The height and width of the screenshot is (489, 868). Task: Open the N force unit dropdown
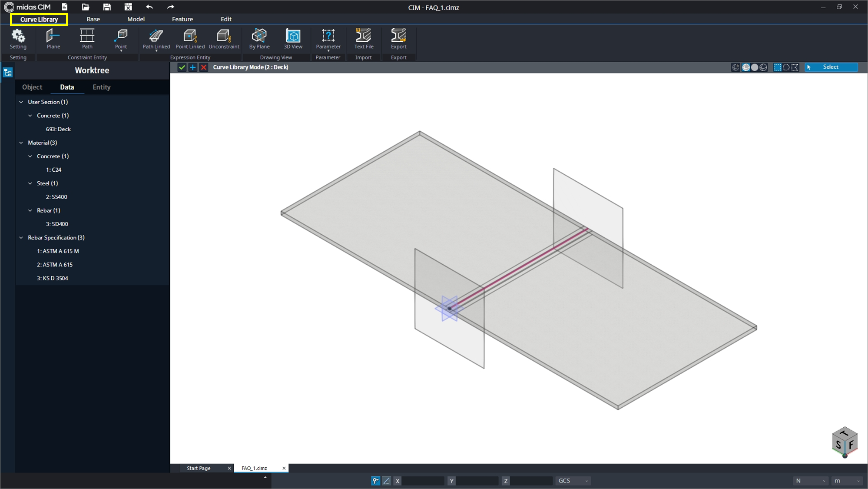[x=810, y=481]
